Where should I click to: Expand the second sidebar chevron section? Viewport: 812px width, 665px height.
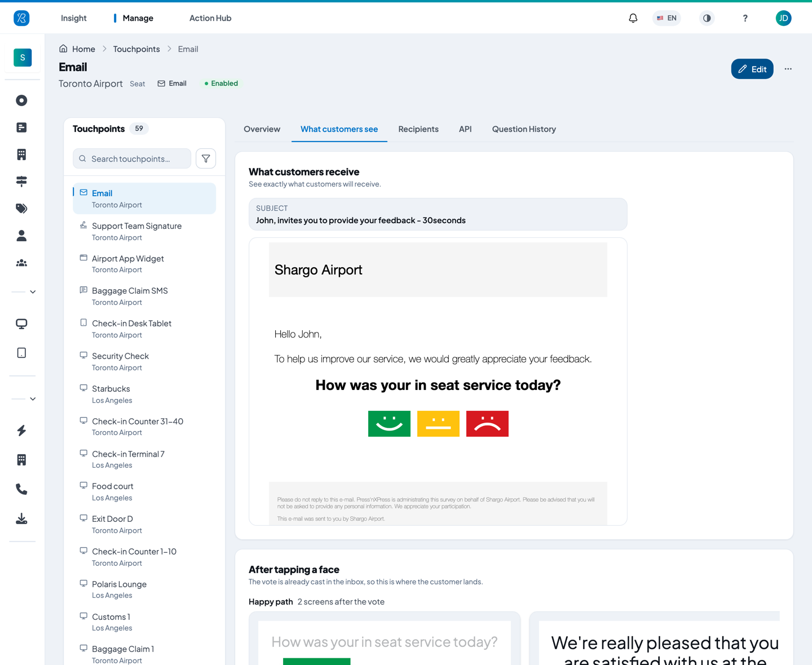pos(33,399)
